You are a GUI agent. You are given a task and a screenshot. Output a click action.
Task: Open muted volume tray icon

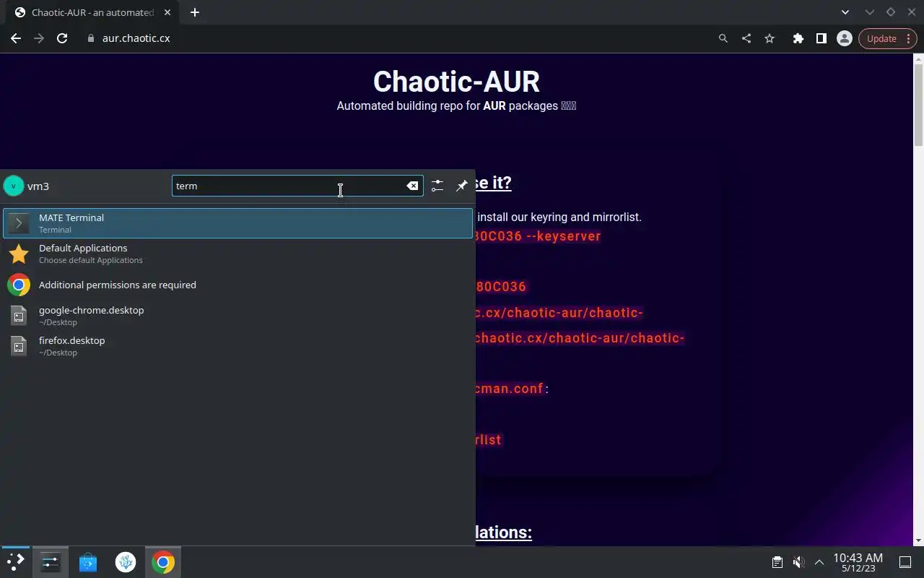(798, 562)
